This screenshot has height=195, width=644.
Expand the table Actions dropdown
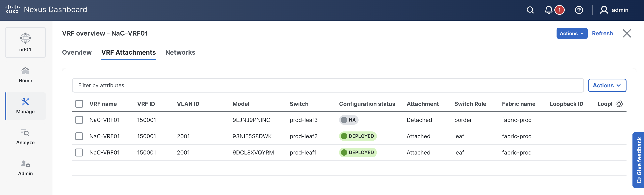(x=607, y=85)
